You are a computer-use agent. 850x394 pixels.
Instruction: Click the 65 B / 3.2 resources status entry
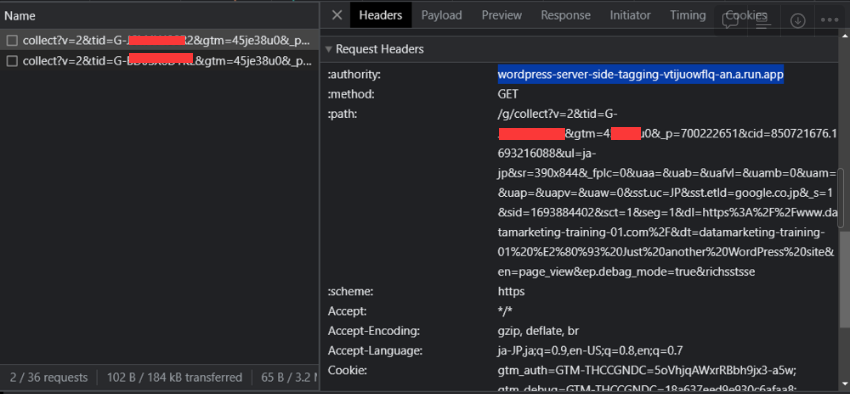point(289,377)
